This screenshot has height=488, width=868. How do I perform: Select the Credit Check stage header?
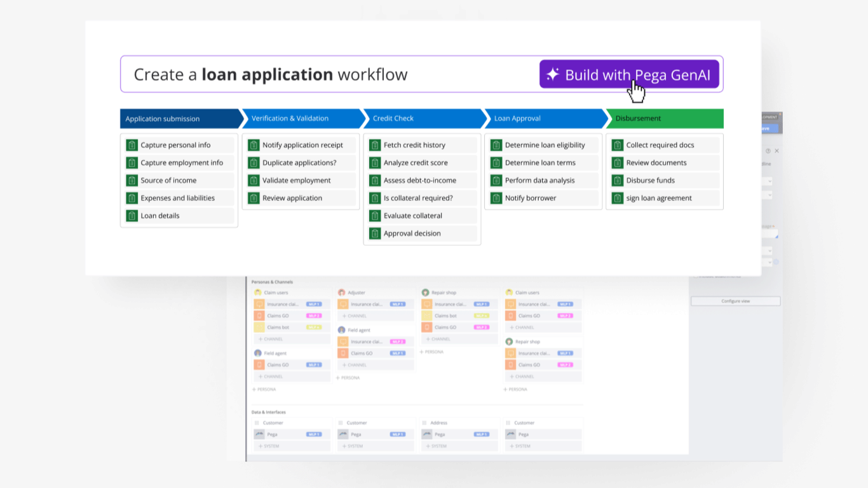tap(423, 119)
